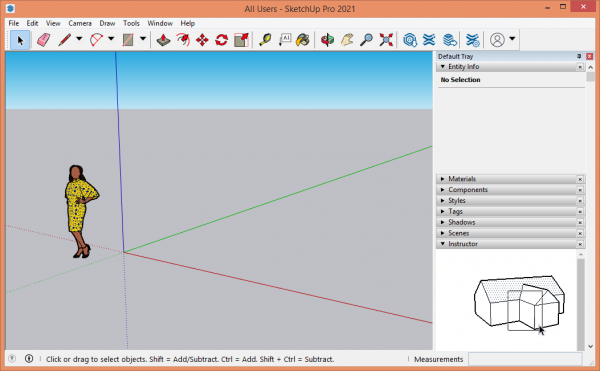
Task: Select the Orbit tool
Action: point(327,40)
